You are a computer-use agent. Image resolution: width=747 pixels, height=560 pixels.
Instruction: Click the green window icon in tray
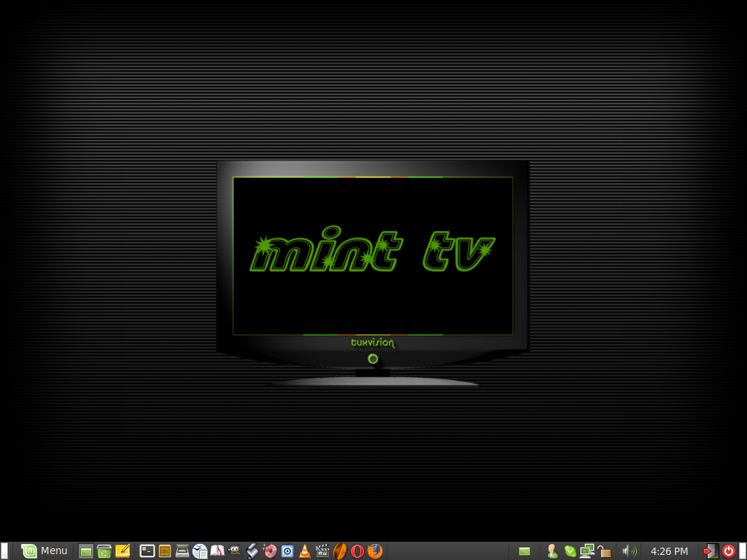pyautogui.click(x=525, y=551)
